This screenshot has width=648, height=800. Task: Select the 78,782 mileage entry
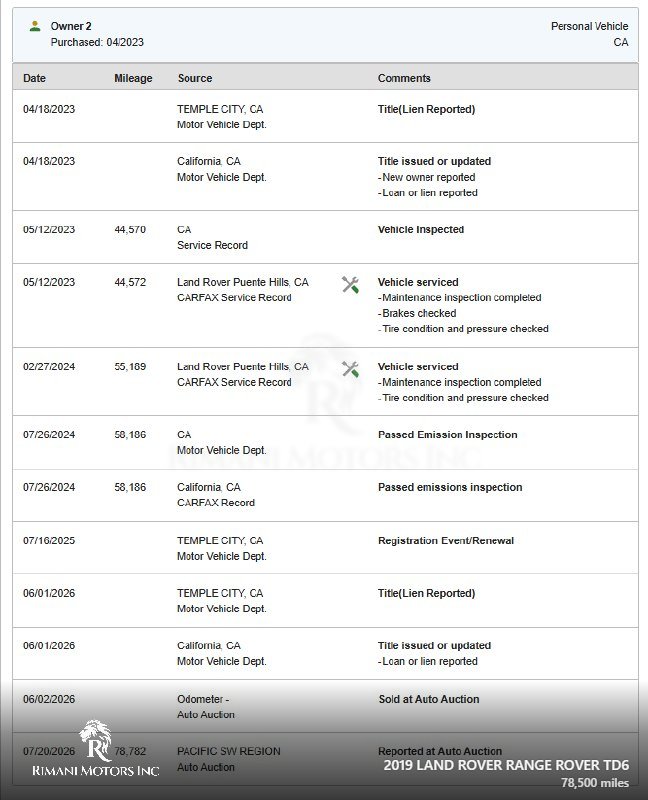coord(130,751)
